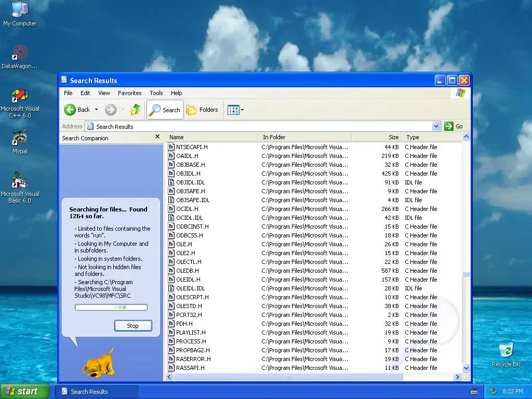Sort results by Name column header
Viewport: 532px width, 399px height.
(x=211, y=137)
